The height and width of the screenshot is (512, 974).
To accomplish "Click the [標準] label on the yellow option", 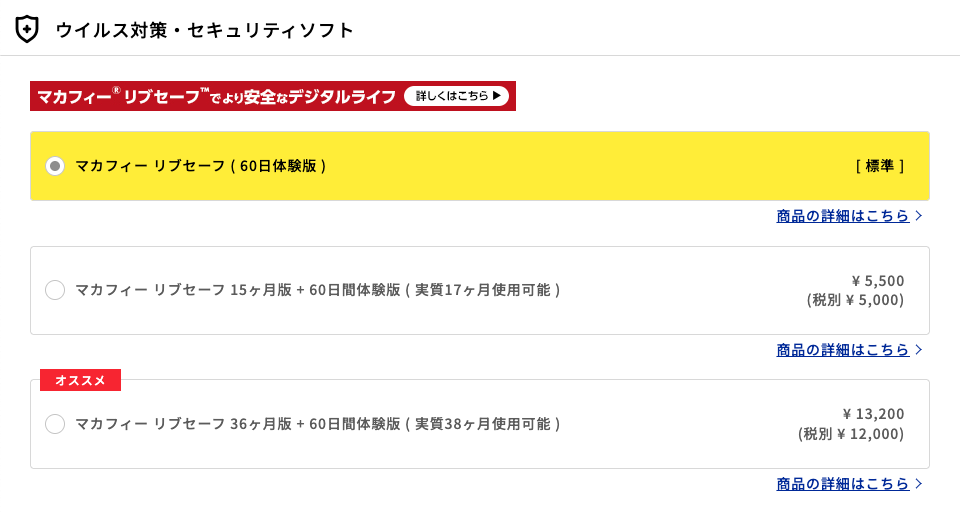I will coord(880,166).
